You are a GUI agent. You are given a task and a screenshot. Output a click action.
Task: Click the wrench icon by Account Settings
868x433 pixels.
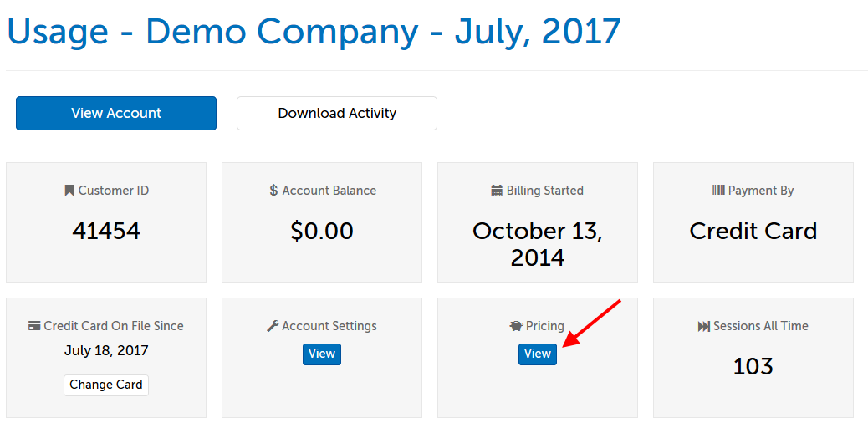(x=273, y=326)
